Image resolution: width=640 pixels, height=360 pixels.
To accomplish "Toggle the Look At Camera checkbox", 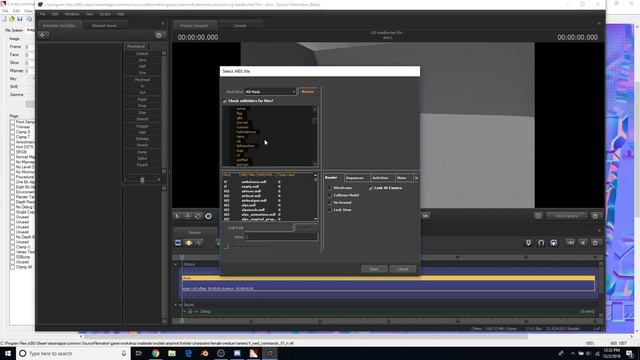I will [371, 188].
